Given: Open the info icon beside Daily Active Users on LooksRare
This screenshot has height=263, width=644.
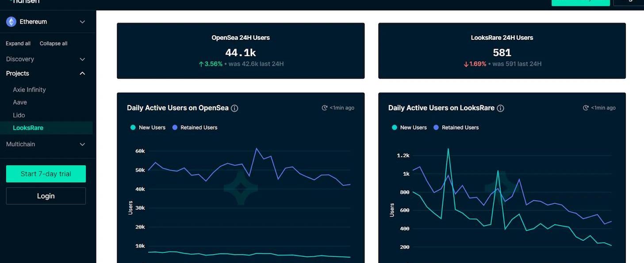Looking at the screenshot, I should 500,108.
